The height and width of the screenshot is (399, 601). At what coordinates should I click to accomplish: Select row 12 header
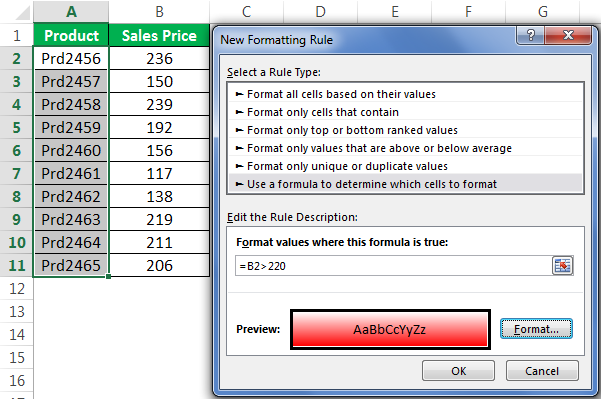pyautogui.click(x=16, y=288)
